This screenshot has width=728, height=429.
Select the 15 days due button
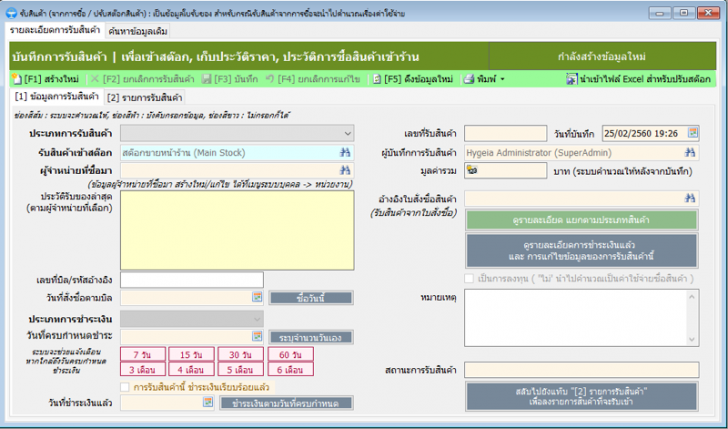[191, 355]
